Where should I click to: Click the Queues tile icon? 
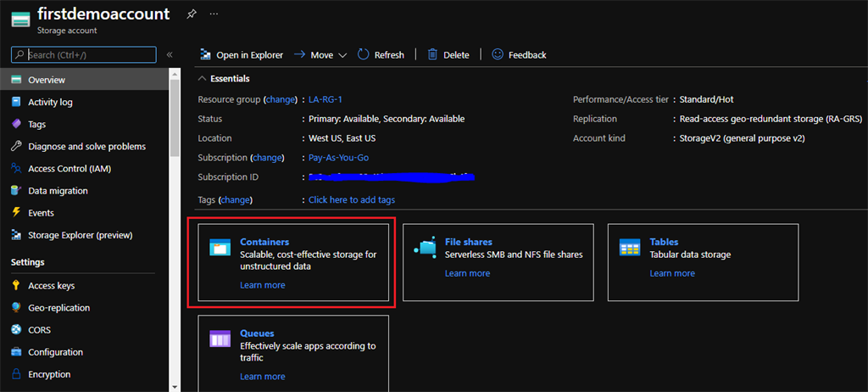coord(220,339)
